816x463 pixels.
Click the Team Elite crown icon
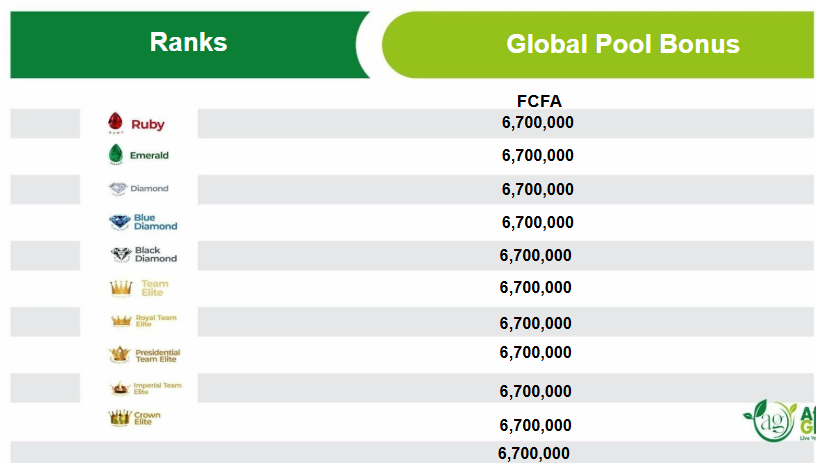pos(121,288)
